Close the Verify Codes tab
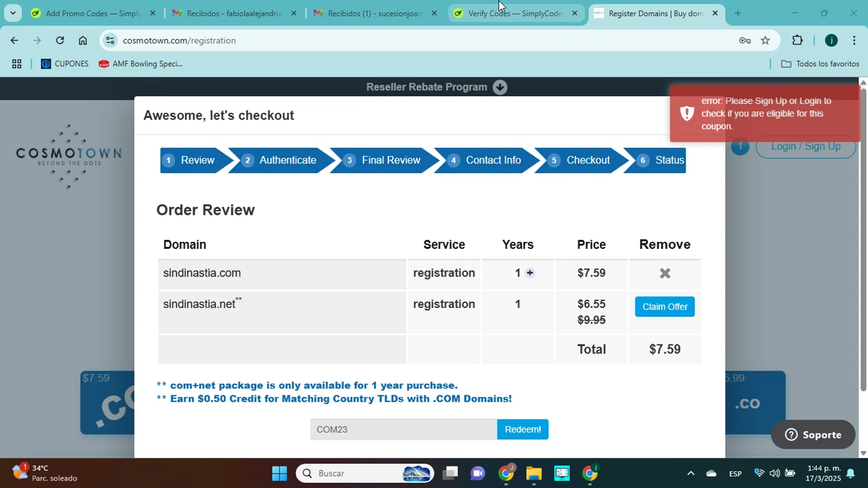Screen dimensions: 868x488 pyautogui.click(x=575, y=13)
